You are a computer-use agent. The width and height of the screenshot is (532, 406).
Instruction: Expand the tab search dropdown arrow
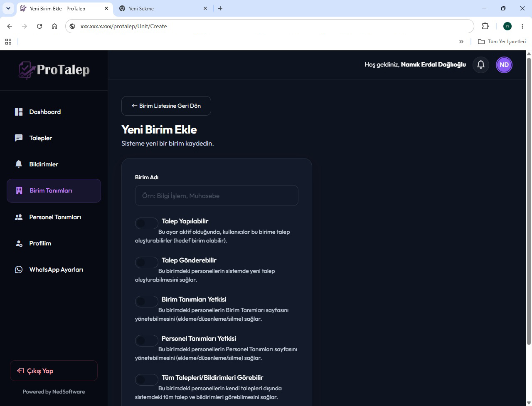8,8
